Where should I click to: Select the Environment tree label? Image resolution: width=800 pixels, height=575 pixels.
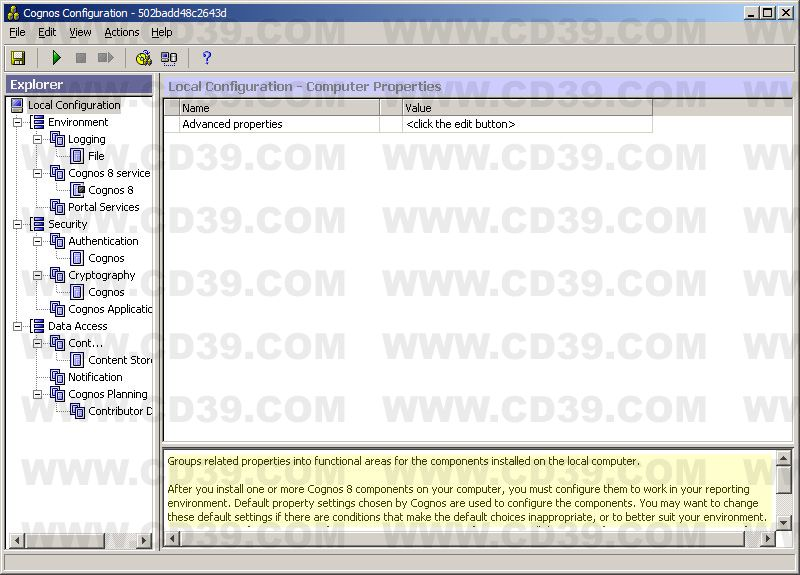(78, 122)
